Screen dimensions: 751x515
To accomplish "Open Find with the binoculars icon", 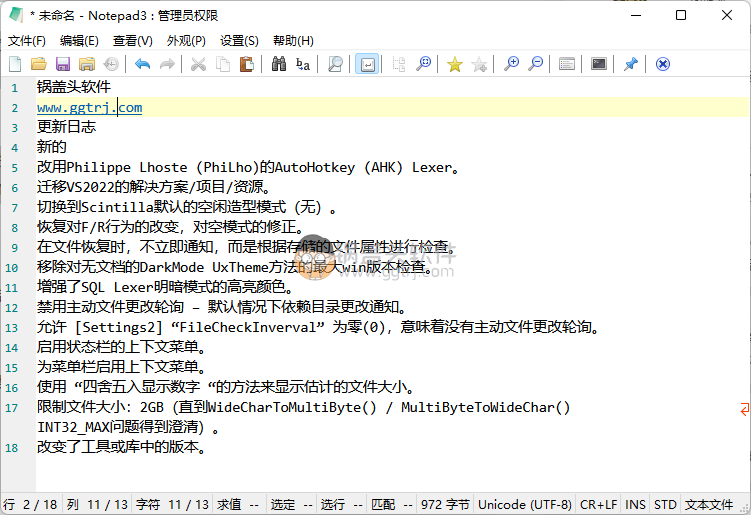I will point(279,64).
